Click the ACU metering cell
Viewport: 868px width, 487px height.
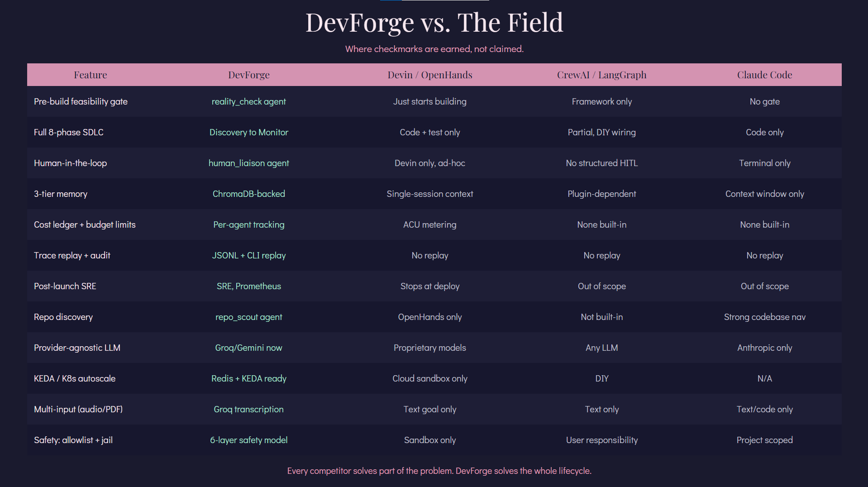point(429,224)
